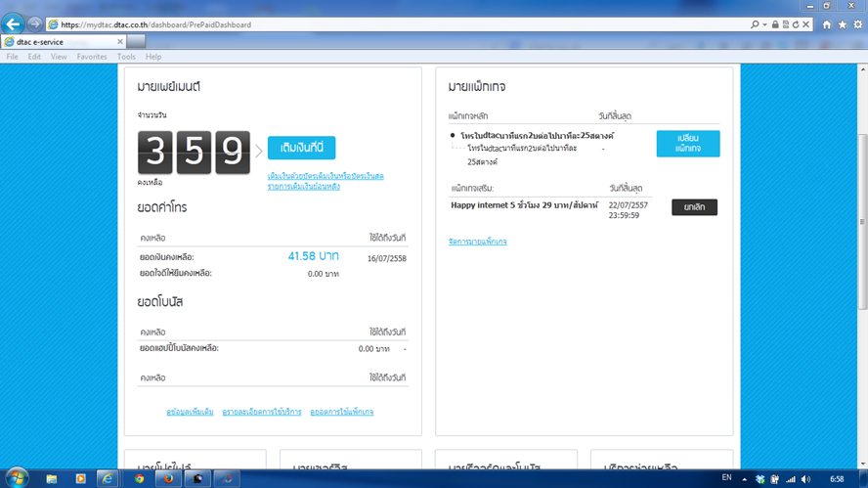Open รายละเอียดการใช้บริการ link
868x488 pixels.
pos(262,412)
